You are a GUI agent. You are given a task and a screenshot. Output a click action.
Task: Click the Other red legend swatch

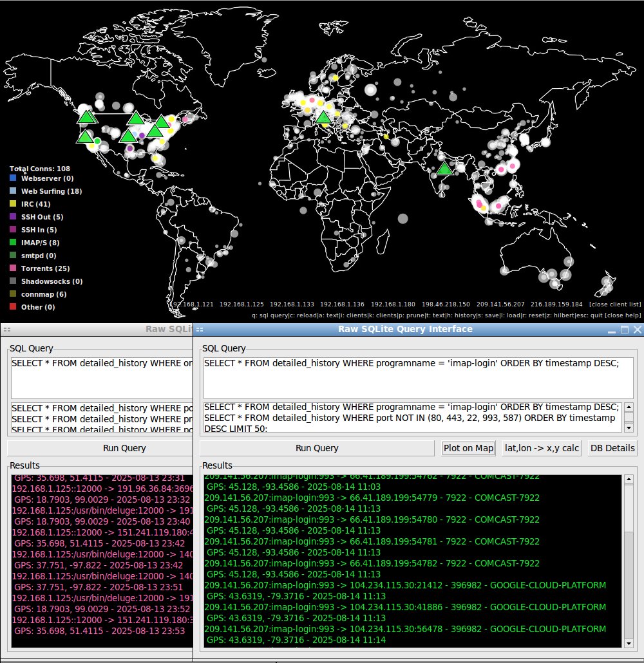tap(13, 306)
